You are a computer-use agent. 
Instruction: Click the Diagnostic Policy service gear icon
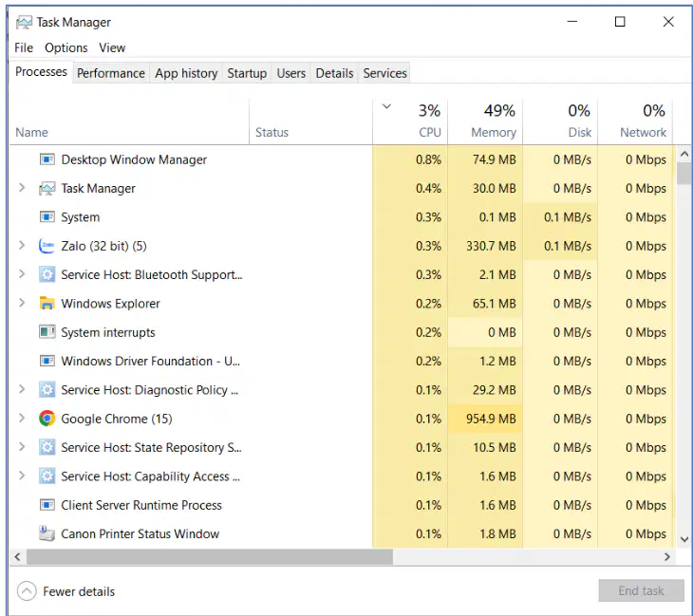coord(47,390)
